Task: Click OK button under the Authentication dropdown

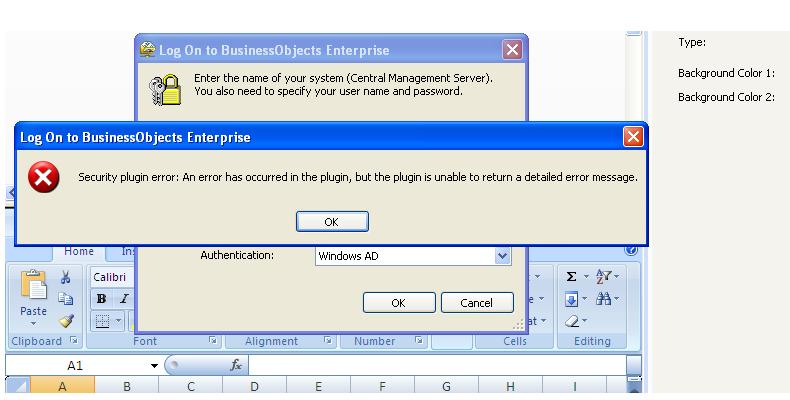Action: point(399,303)
